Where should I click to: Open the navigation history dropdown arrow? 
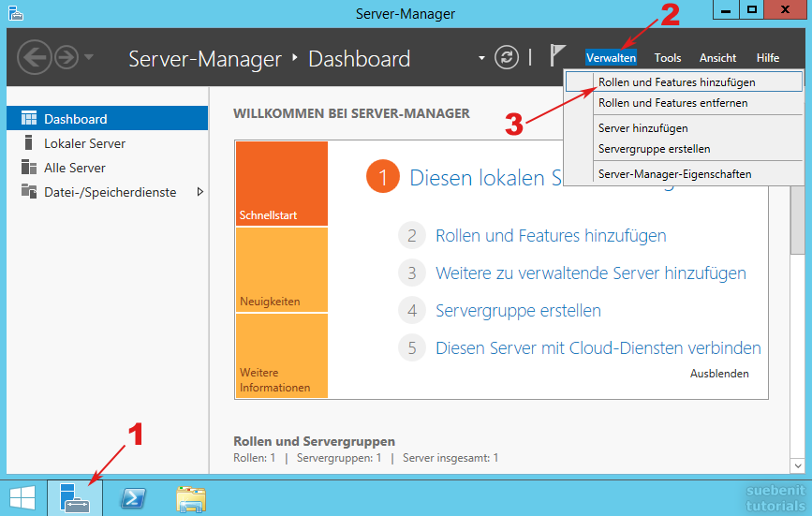[89, 57]
